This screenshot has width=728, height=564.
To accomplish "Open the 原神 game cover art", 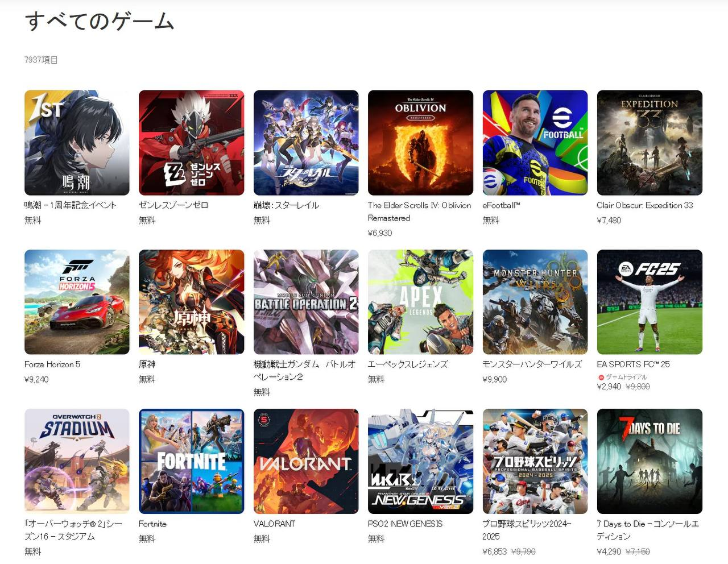I will click(x=191, y=302).
